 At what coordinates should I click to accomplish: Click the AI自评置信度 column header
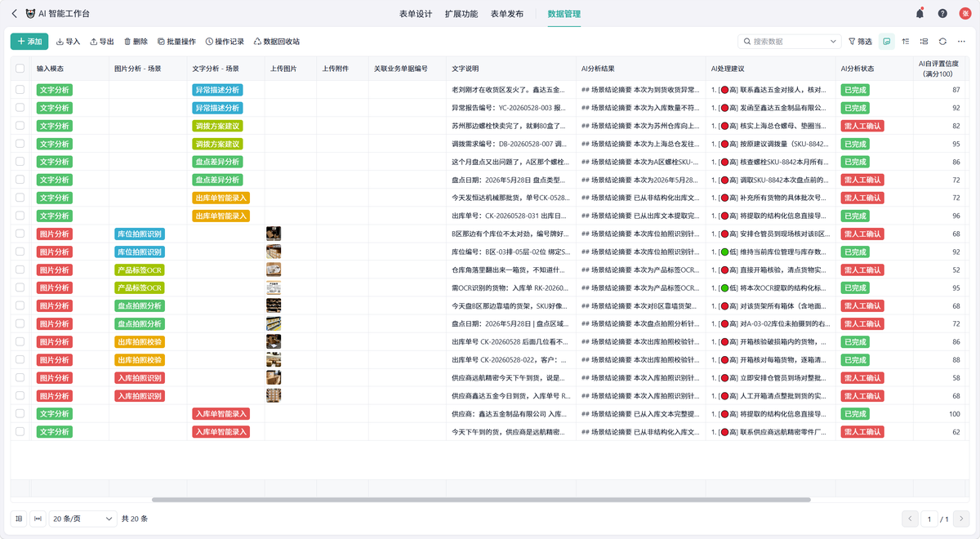click(938, 69)
